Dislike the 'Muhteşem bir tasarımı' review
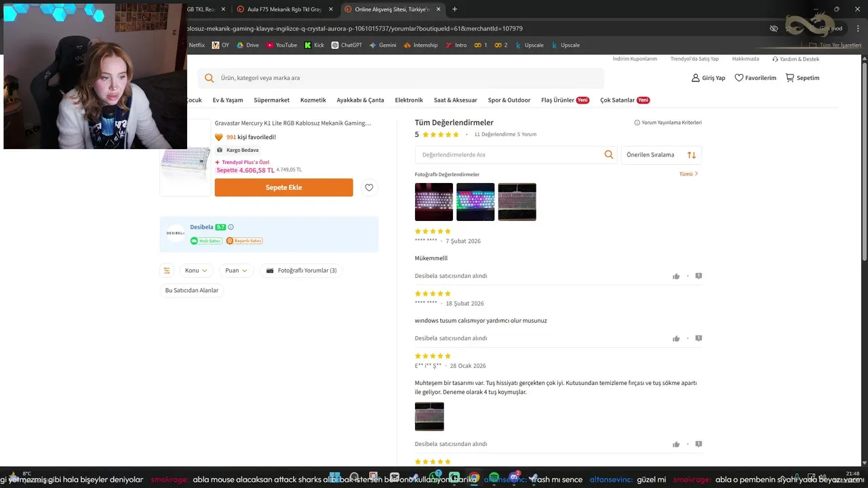 point(698,444)
